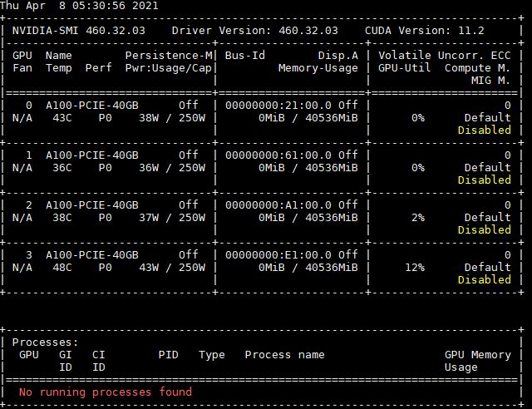Image resolution: width=532 pixels, height=409 pixels.
Task: Click bus id 00000000:E1:00.0
Action: click(x=278, y=255)
